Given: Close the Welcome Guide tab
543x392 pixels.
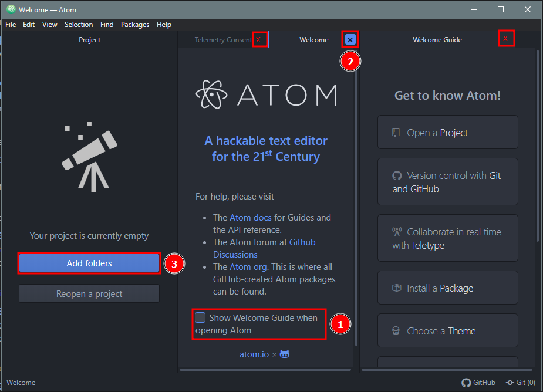Looking at the screenshot, I should tap(505, 39).
